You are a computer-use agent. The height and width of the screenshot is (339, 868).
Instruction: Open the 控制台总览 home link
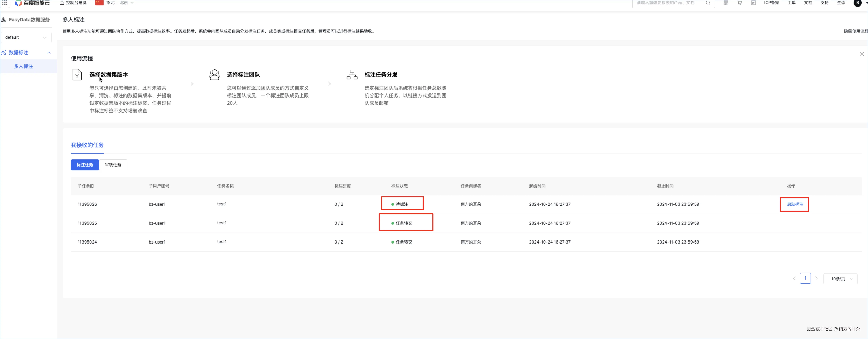click(73, 3)
